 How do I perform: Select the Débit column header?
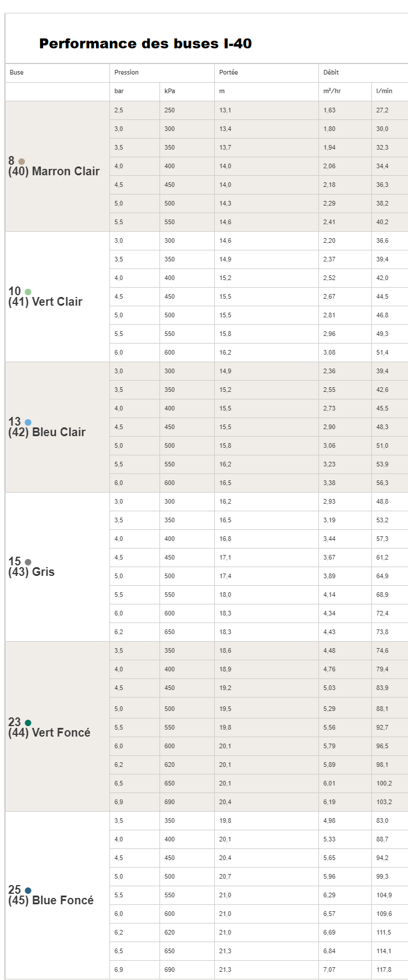point(331,72)
